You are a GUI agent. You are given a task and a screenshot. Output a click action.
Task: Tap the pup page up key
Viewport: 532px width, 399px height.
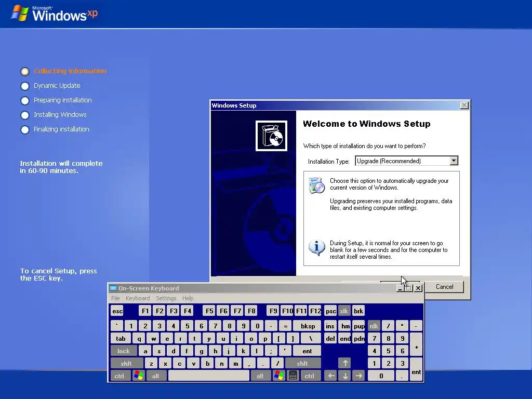click(359, 326)
